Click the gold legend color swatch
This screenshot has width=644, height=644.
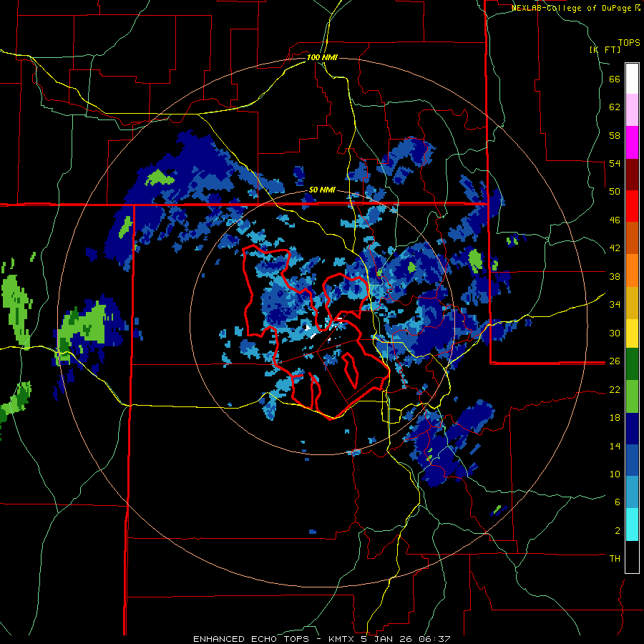point(632,303)
